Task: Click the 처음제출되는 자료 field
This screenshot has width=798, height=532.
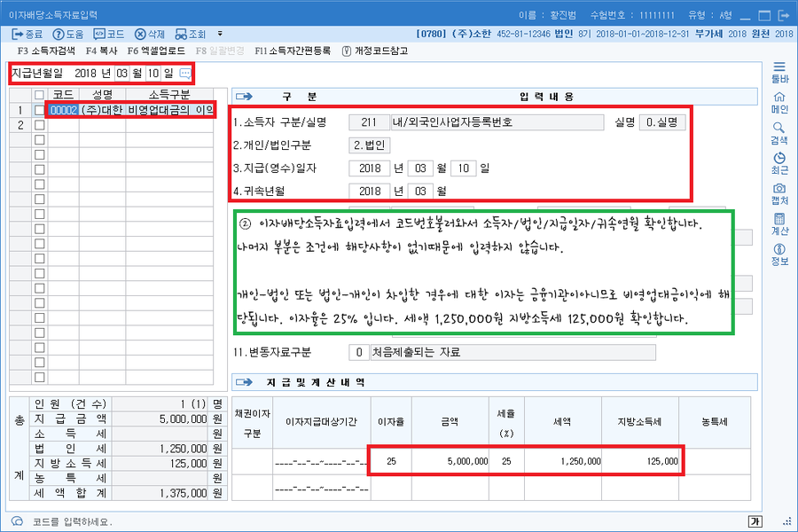Action: point(513,352)
